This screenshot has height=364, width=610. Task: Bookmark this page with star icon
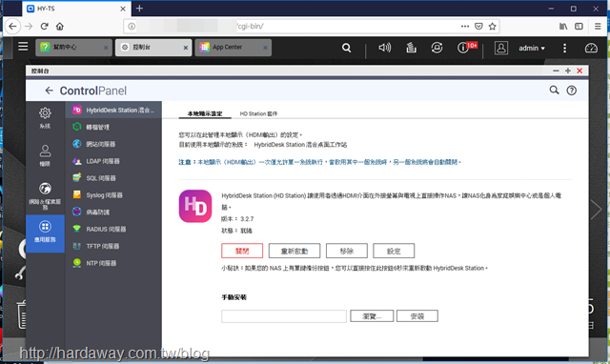click(493, 27)
